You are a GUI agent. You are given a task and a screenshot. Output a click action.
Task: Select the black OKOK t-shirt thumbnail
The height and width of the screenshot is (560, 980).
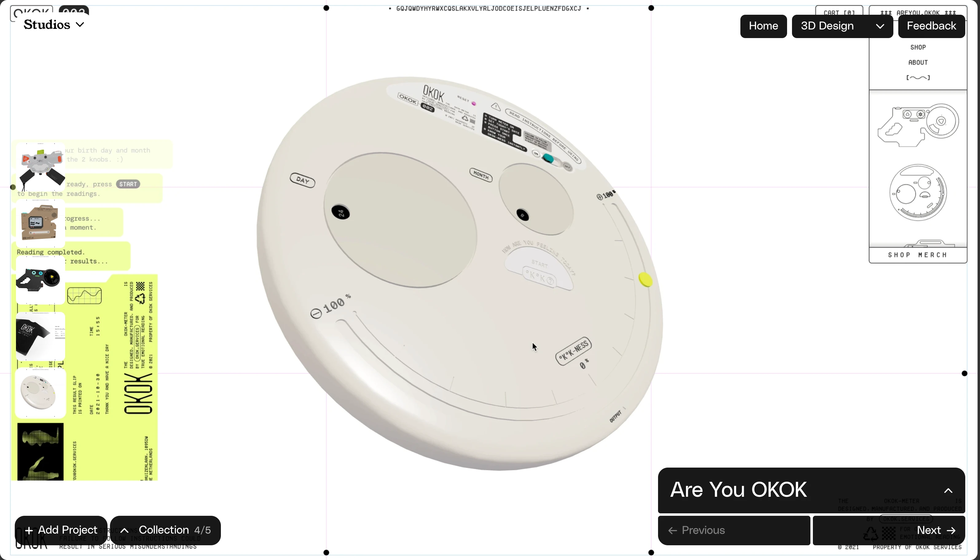point(41,336)
